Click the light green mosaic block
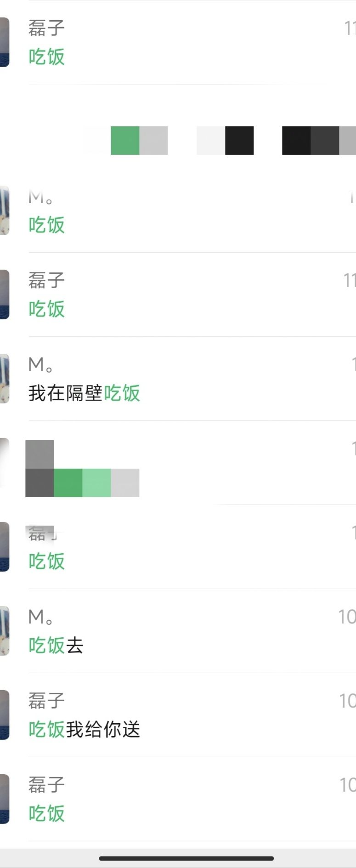The width and height of the screenshot is (356, 868). [96, 483]
